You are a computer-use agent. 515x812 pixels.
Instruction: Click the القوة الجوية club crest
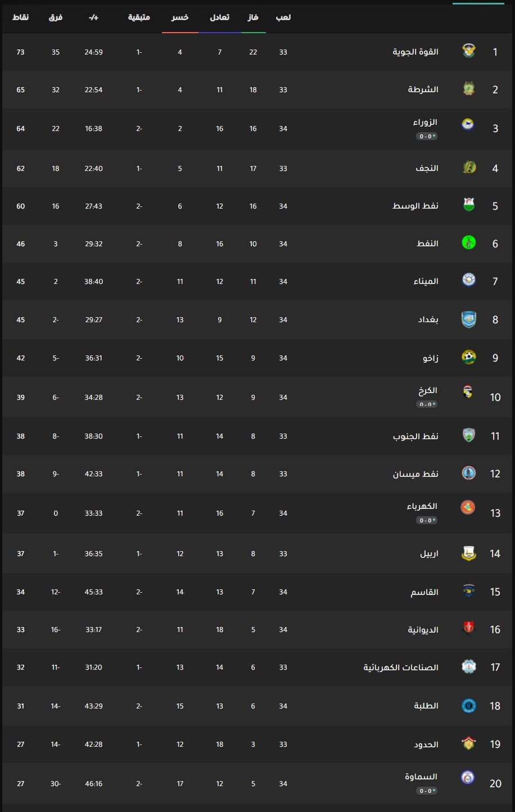coord(468,51)
